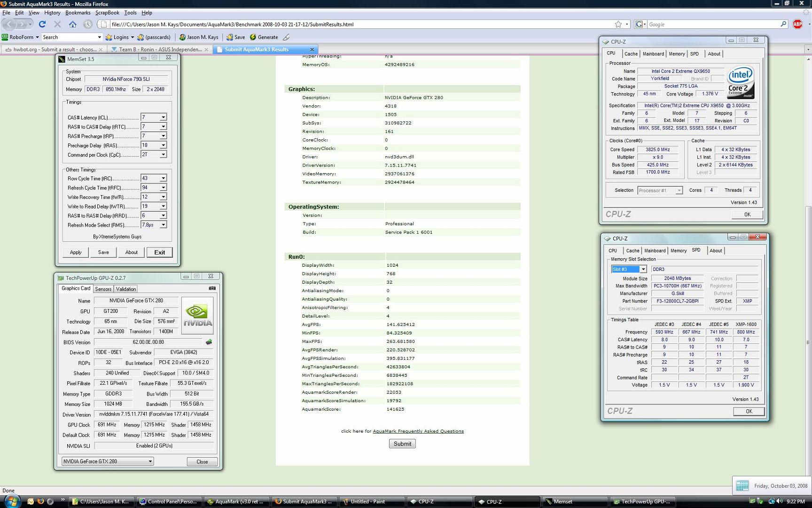Image resolution: width=812 pixels, height=508 pixels.
Task: Reload the page in Firefox toolbar
Action: (x=42, y=24)
